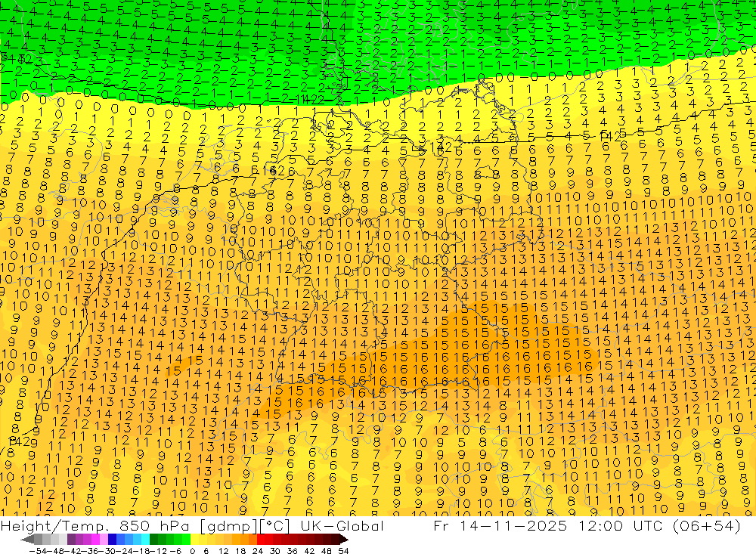This screenshot has width=756, height=554.
Task: Select the bright red legend swatch
Action: pos(261,540)
